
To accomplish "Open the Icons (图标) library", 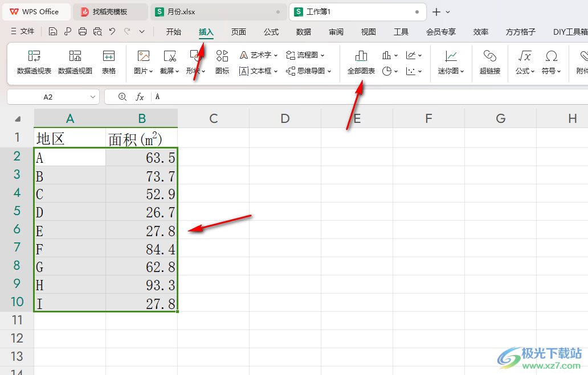I will click(222, 62).
